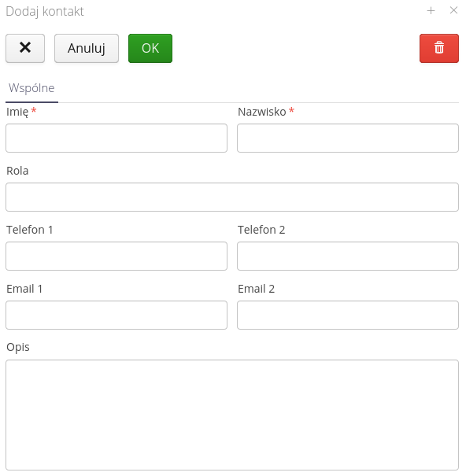Click the Rola label text
The width and height of the screenshot is (466, 476).
(x=17, y=171)
